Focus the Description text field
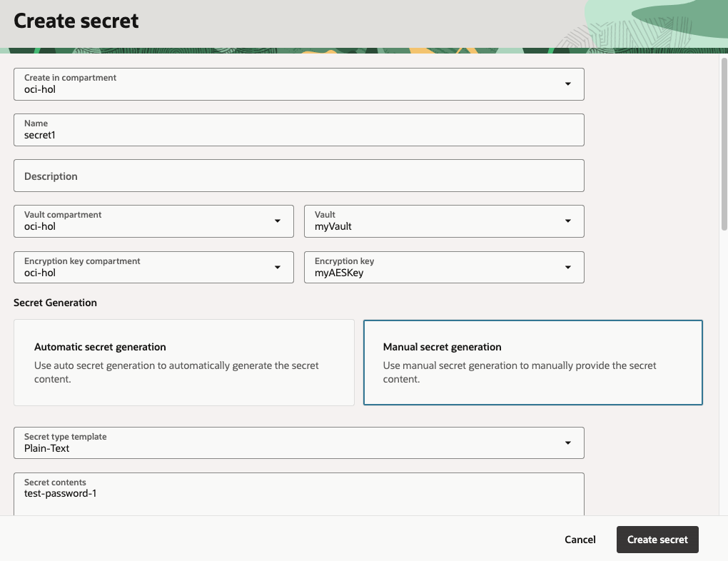This screenshot has width=728, height=561. click(298, 176)
